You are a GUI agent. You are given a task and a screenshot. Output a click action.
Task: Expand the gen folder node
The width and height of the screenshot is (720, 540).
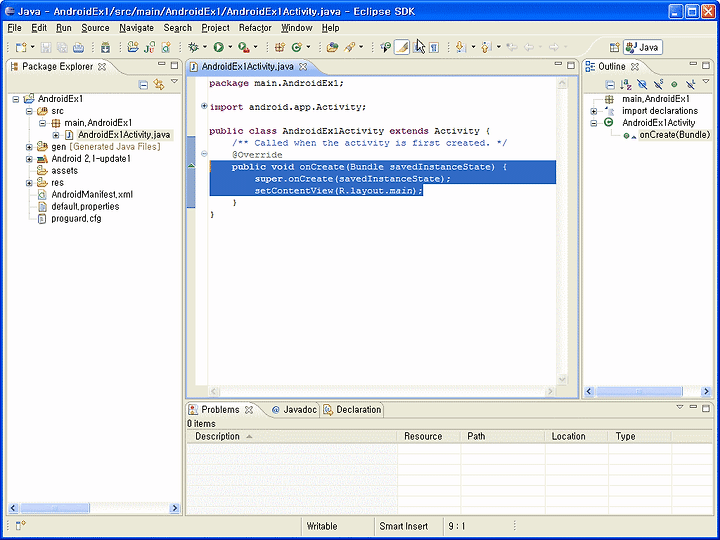pyautogui.click(x=29, y=147)
